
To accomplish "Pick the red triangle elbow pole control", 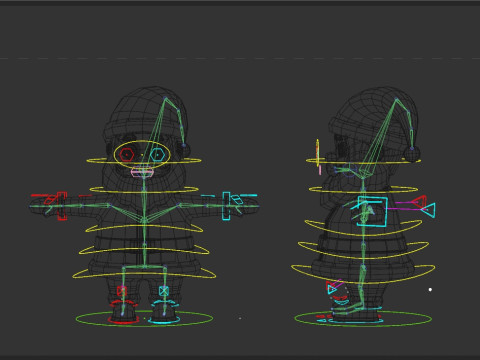I will click(419, 201).
